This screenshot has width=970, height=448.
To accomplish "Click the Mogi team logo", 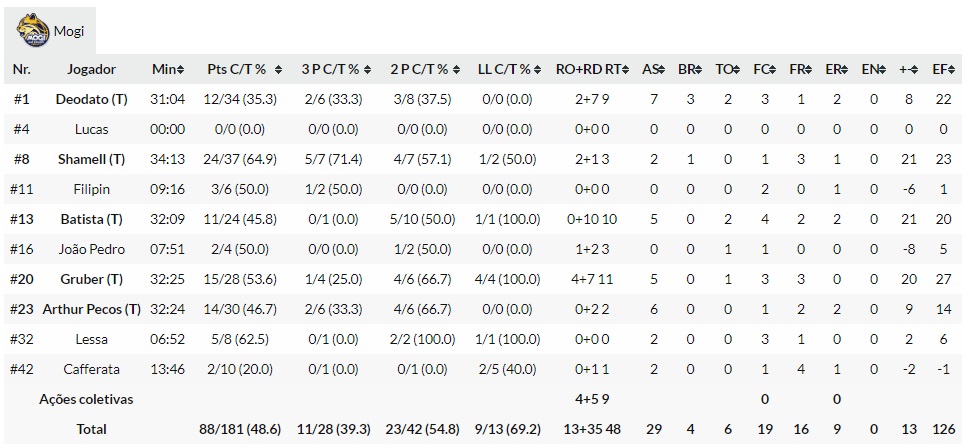I will click(32, 29).
